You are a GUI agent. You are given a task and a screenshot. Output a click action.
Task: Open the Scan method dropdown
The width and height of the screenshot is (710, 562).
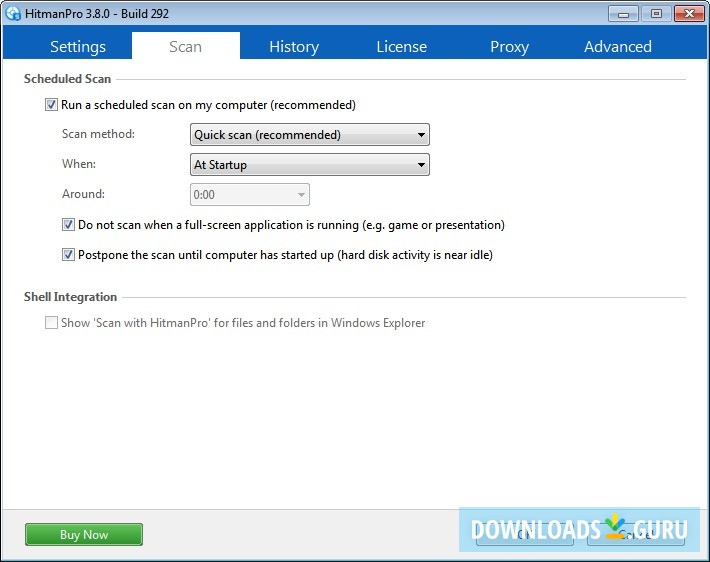(310, 134)
